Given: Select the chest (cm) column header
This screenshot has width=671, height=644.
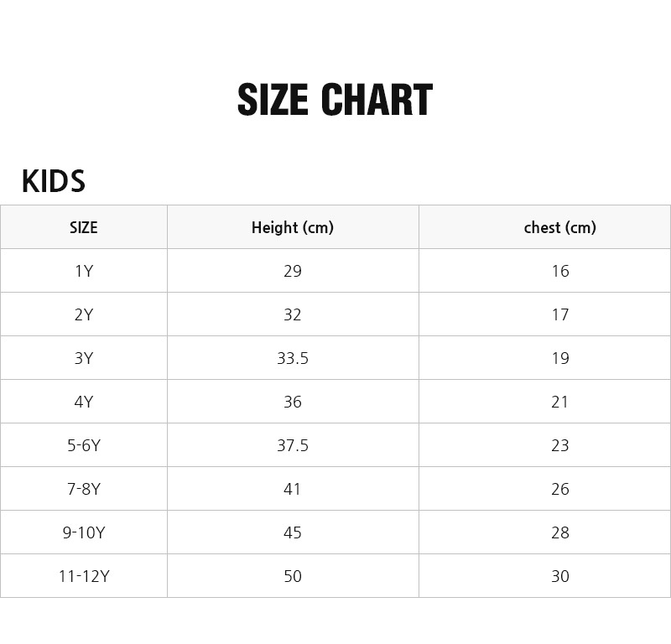Looking at the screenshot, I should (x=559, y=227).
